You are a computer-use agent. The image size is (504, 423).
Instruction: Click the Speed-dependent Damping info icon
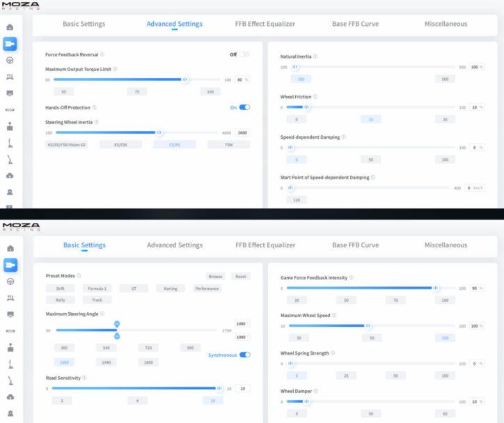pos(344,137)
